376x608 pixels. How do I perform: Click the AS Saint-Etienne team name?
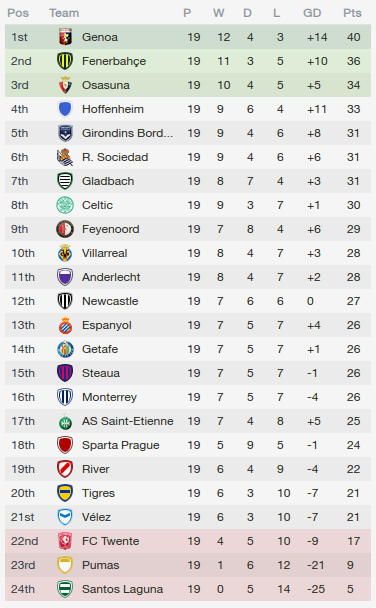pos(128,421)
